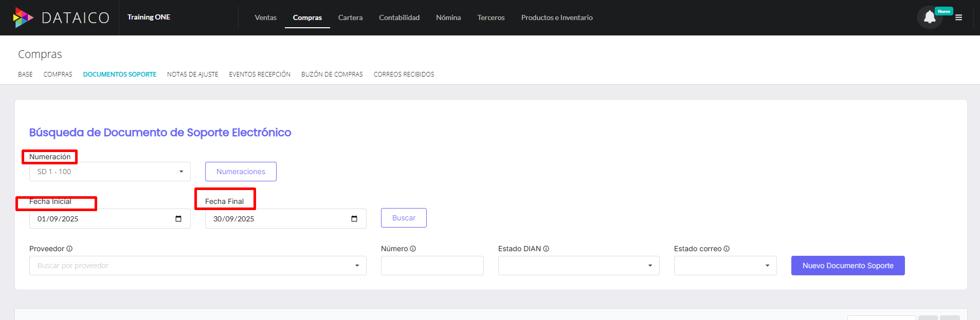Select Compras in top navigation
Screen dimensions: 980x320
tap(307, 17)
